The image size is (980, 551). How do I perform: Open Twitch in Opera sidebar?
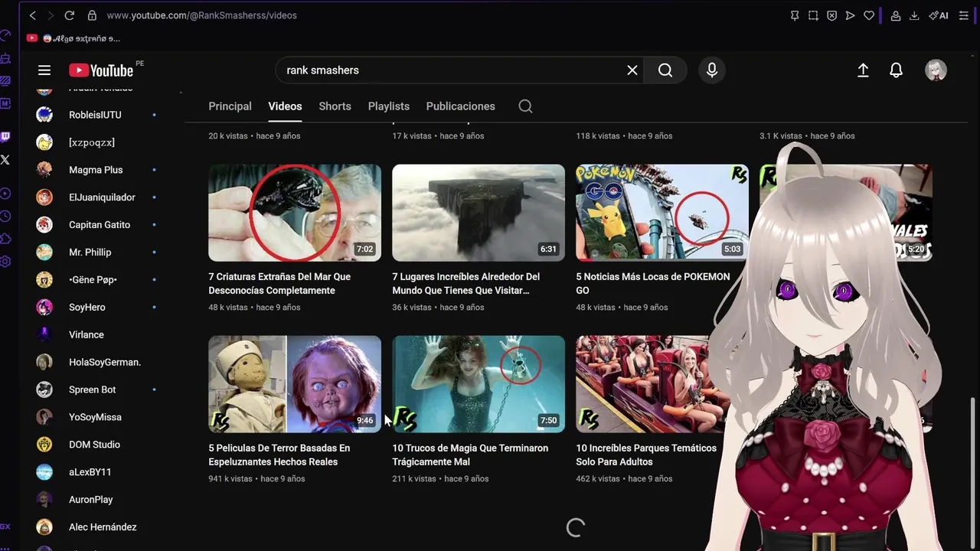point(5,138)
